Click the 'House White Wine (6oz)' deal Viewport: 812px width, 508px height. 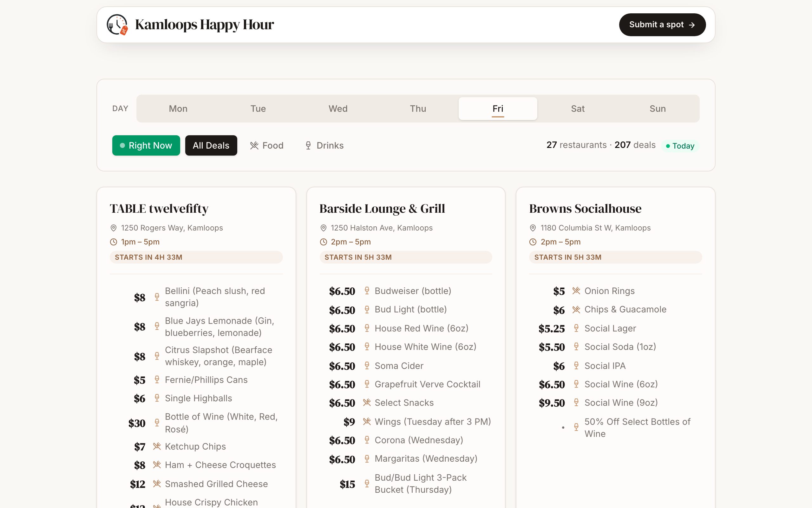click(x=425, y=347)
